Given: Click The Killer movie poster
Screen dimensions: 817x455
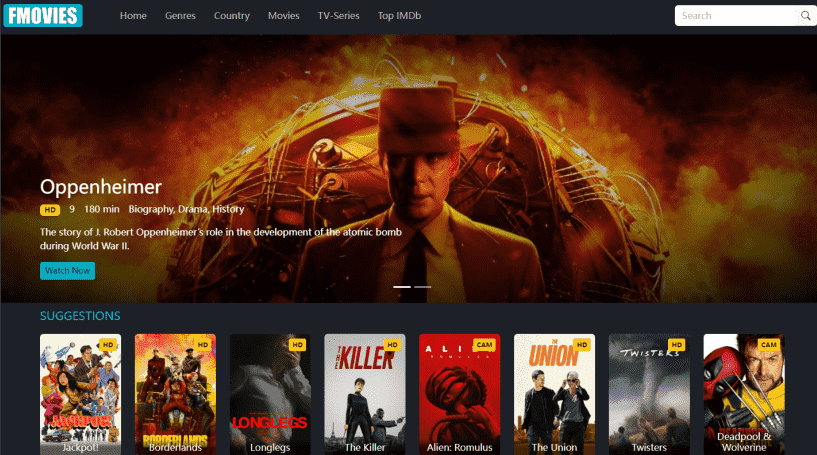Looking at the screenshot, I should pos(365,394).
